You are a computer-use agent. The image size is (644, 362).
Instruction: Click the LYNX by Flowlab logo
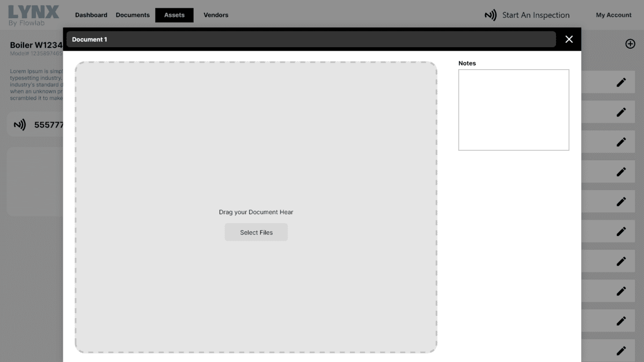pos(33,15)
